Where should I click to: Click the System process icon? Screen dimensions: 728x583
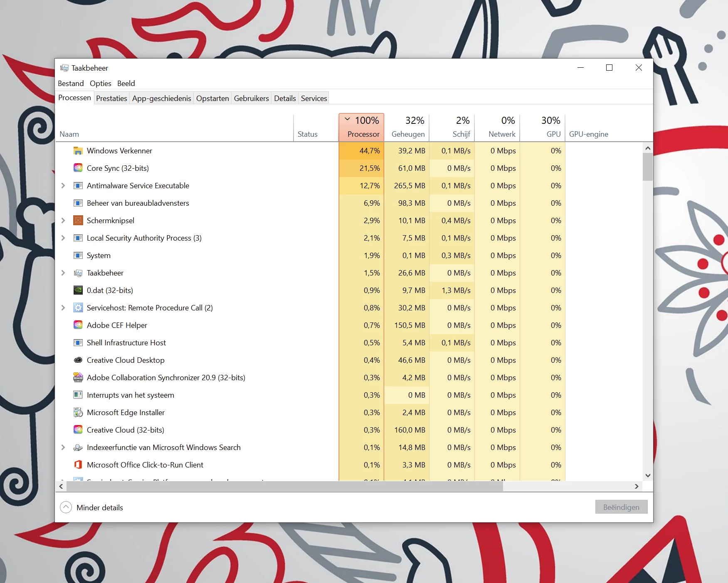coord(78,256)
